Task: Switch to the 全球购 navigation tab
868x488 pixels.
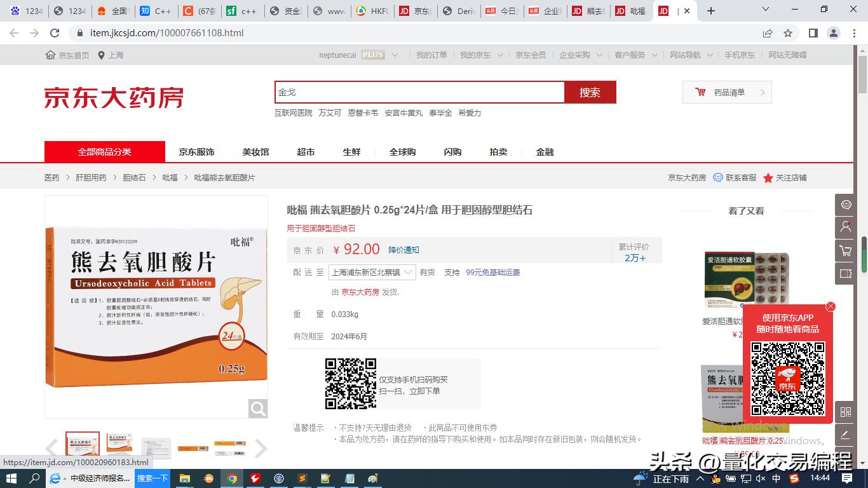Action: 402,152
